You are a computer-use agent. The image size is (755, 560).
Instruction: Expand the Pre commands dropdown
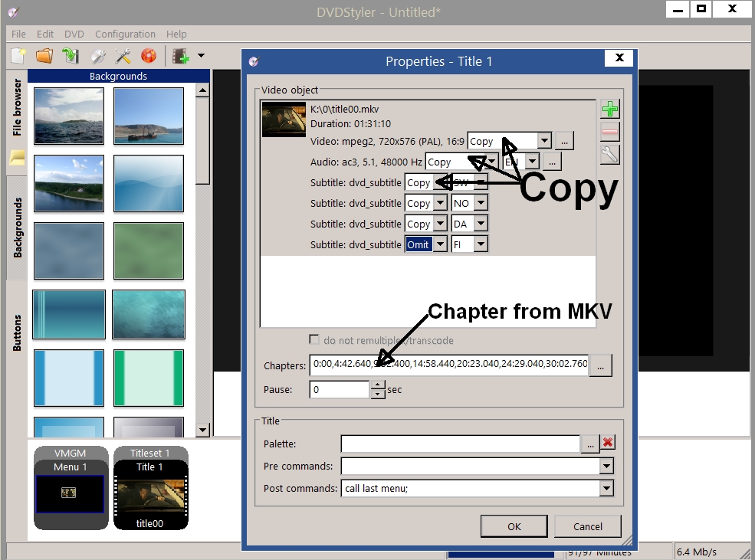[x=606, y=466]
